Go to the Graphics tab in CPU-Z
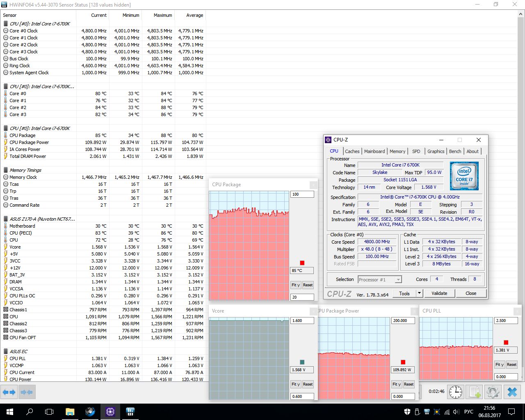Screen dimensions: 525x420 [436, 151]
